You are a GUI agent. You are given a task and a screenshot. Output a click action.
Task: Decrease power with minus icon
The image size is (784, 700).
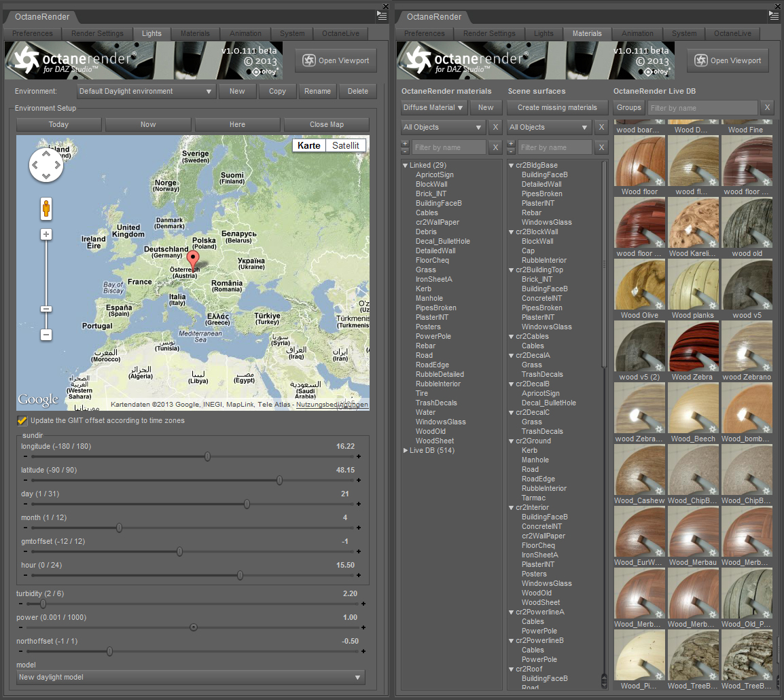click(x=20, y=627)
